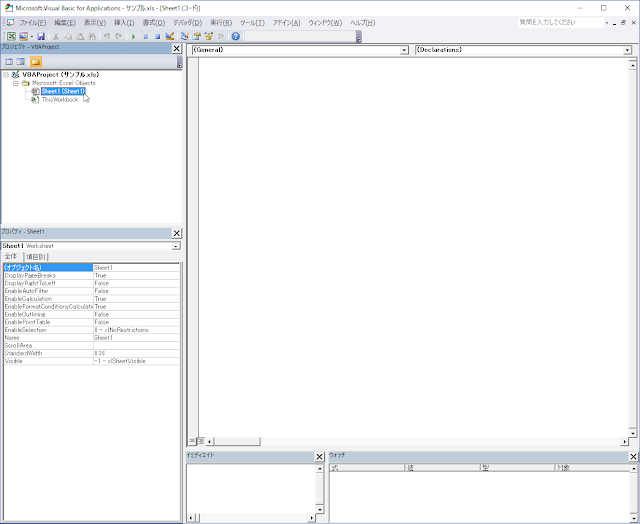Switch to the 全体 properties tab
The width and height of the screenshot is (640, 524).
coord(11,256)
